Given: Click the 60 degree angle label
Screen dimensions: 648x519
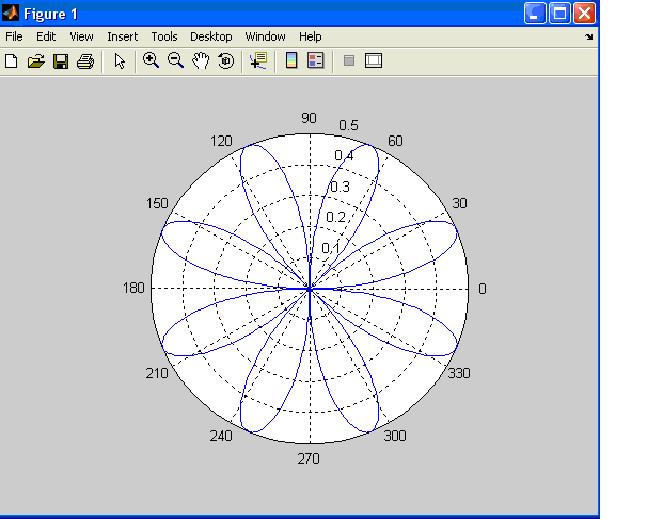Looking at the screenshot, I should point(395,141).
